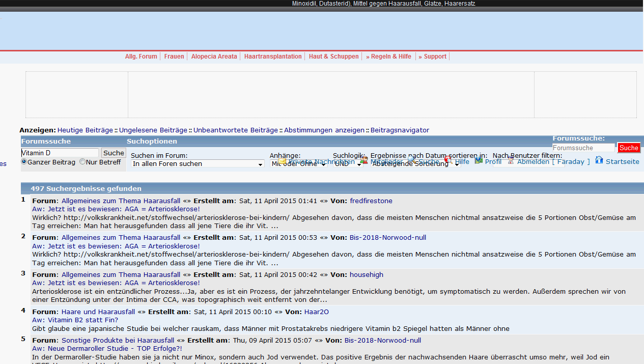The width and height of the screenshot is (644, 364).
Task: Click the Mitglieder members icon
Action: click(x=364, y=161)
